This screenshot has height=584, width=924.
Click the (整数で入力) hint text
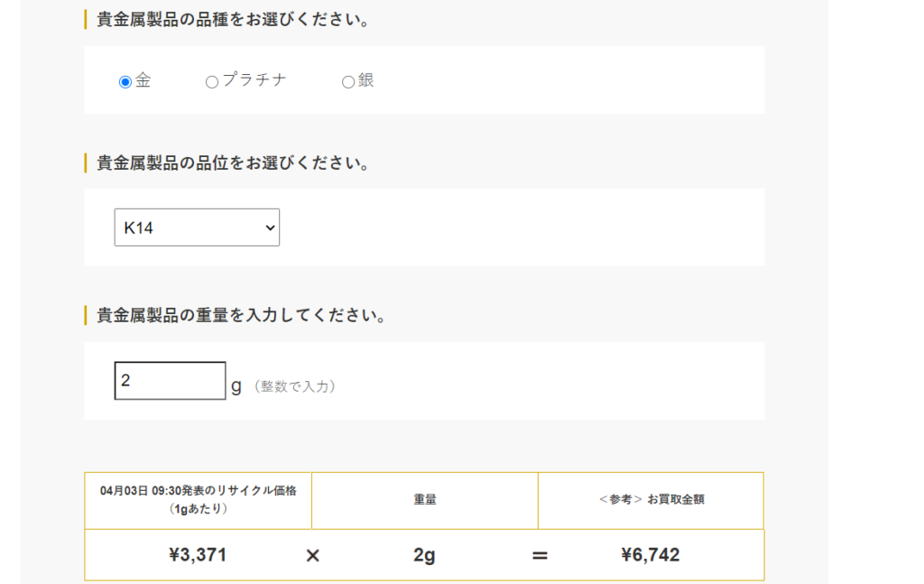295,386
